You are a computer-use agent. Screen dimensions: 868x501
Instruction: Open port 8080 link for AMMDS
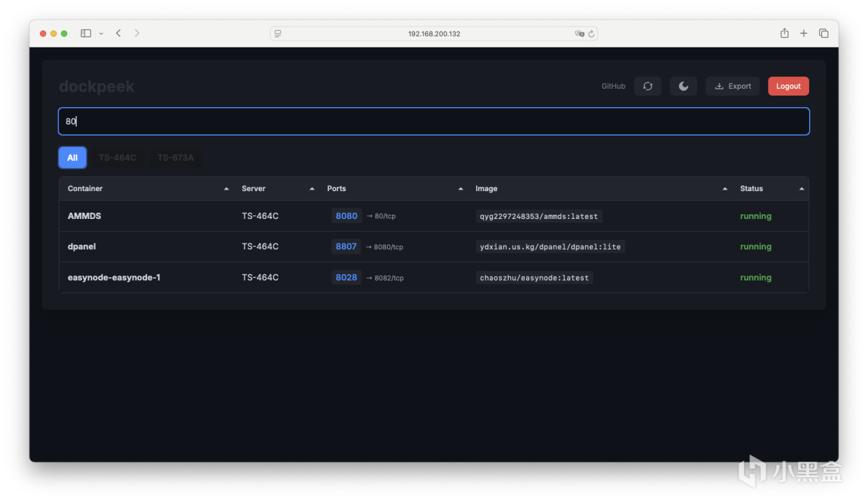coord(347,216)
